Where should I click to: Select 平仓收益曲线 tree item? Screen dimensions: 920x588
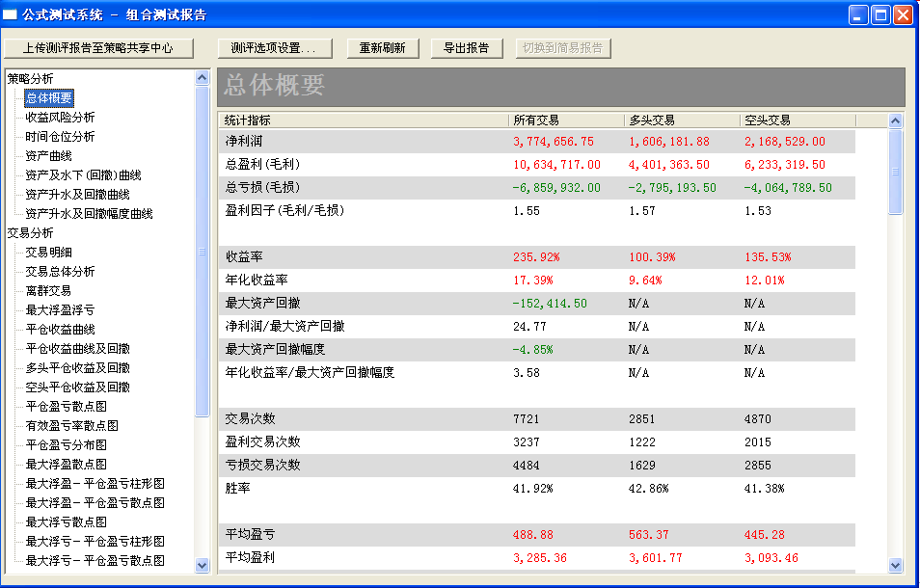pyautogui.click(x=60, y=330)
